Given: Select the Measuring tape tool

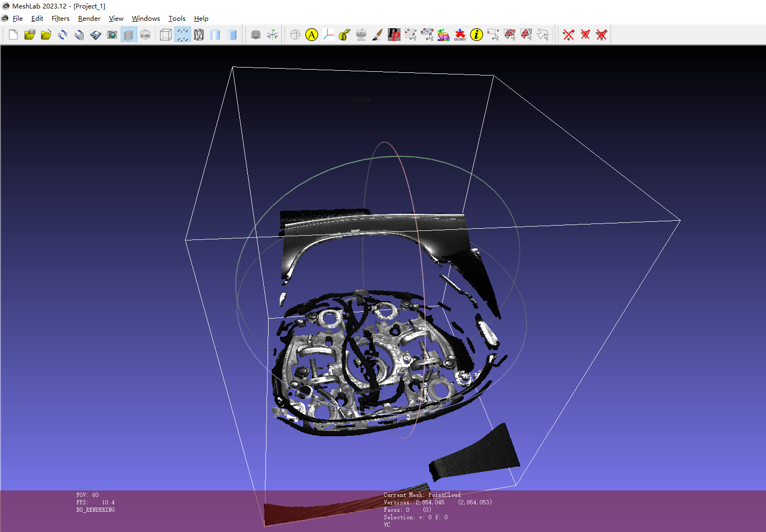Looking at the screenshot, I should point(345,35).
